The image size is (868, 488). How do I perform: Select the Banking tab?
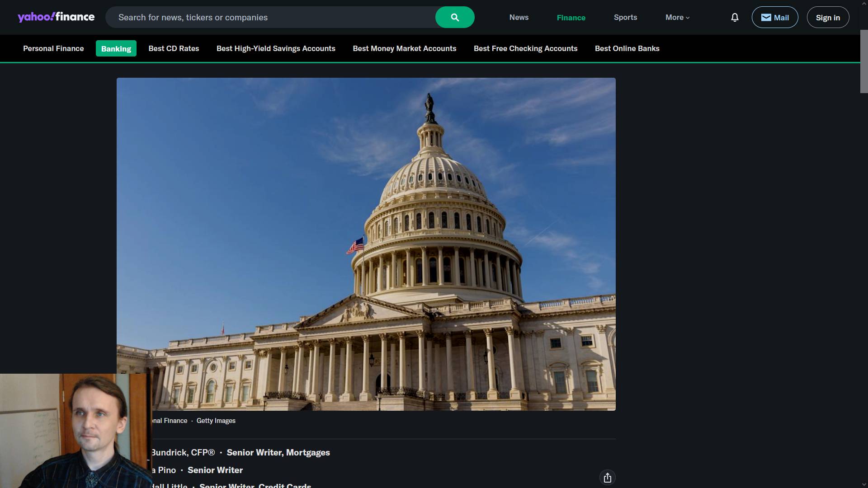pos(116,48)
